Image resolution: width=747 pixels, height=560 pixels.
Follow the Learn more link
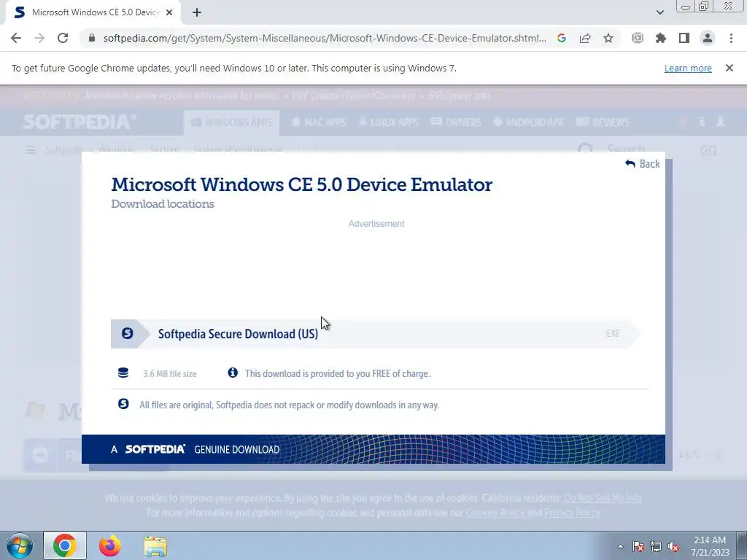688,68
